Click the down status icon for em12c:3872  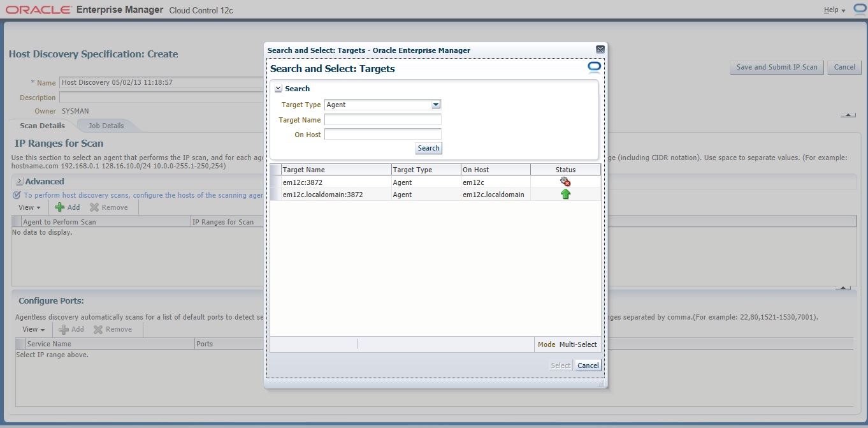[x=565, y=182]
